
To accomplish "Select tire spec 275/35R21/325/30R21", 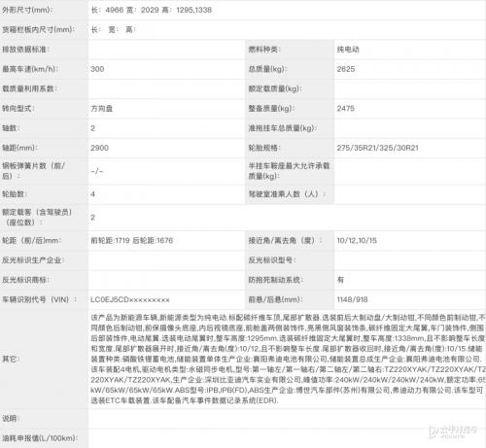I will click(x=377, y=148).
